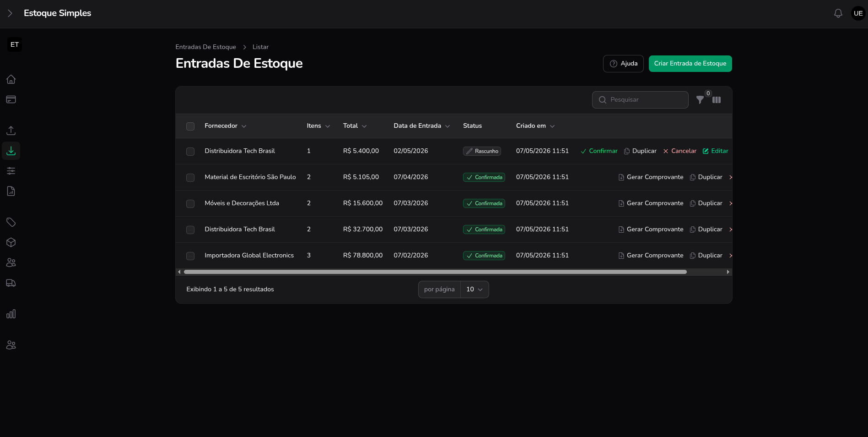Focus the Pesquisar search field
Screen dimensions: 868x437
click(x=640, y=100)
